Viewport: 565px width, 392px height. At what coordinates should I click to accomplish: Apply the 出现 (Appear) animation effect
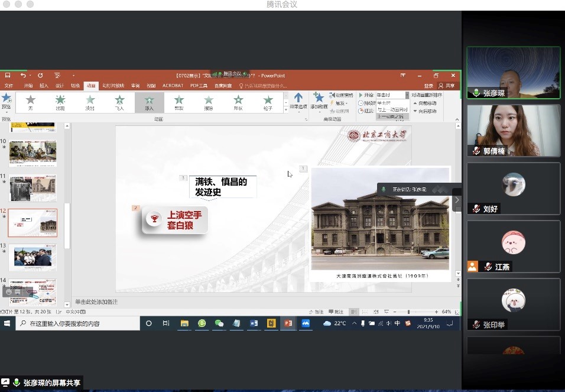[60, 102]
